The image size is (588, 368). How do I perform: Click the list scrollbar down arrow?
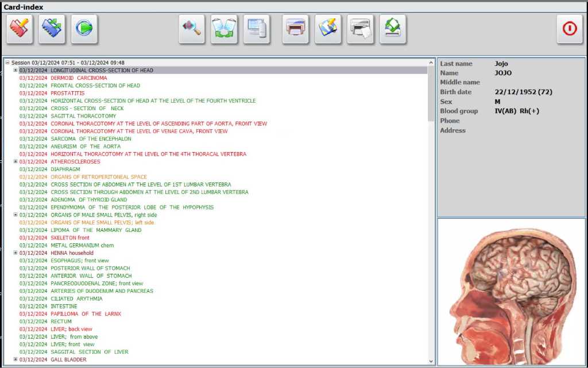431,361
